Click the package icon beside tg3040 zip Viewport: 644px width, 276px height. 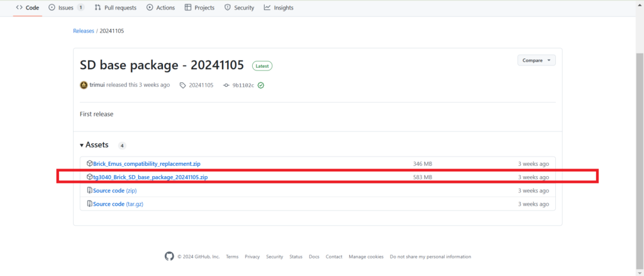pyautogui.click(x=89, y=177)
